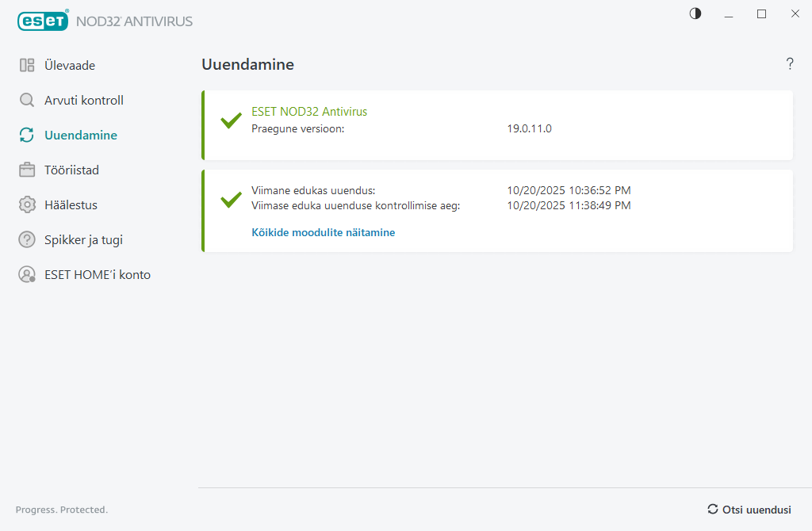The image size is (812, 531).
Task: Click the ESET logo in title bar
Action: (43, 21)
